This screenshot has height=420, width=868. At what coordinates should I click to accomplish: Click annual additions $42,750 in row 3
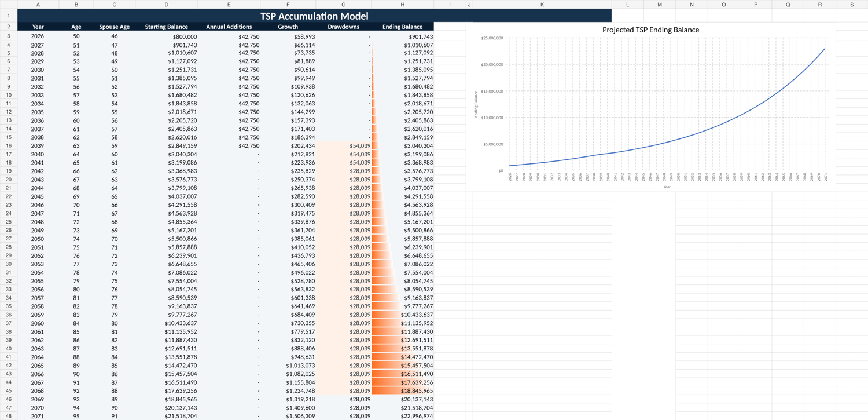click(229, 36)
